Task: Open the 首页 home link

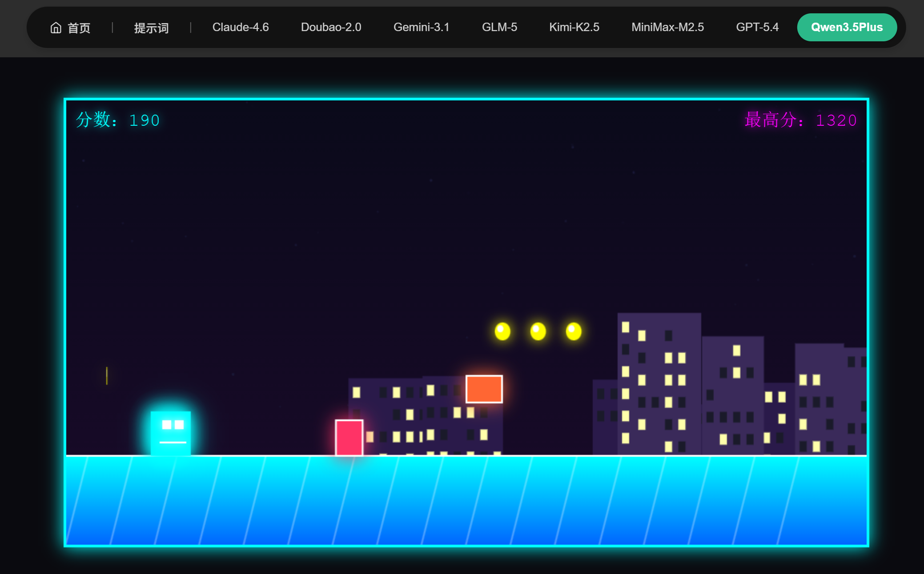Action: click(x=79, y=28)
